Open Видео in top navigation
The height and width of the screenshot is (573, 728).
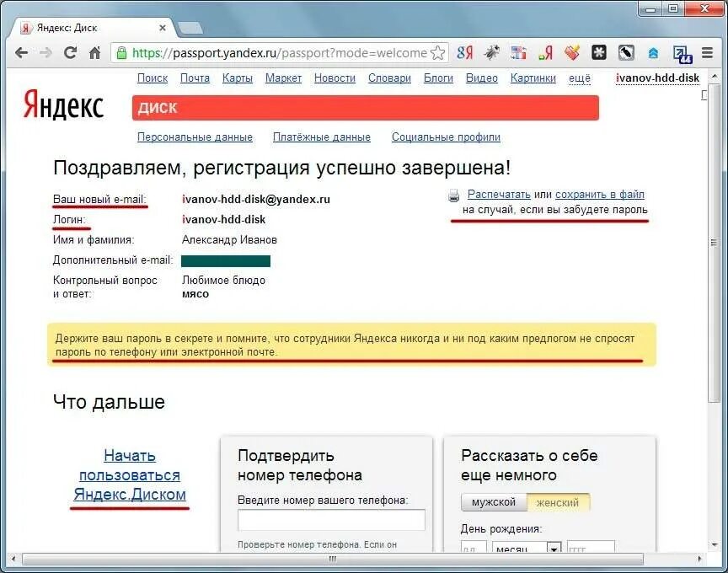(x=481, y=78)
